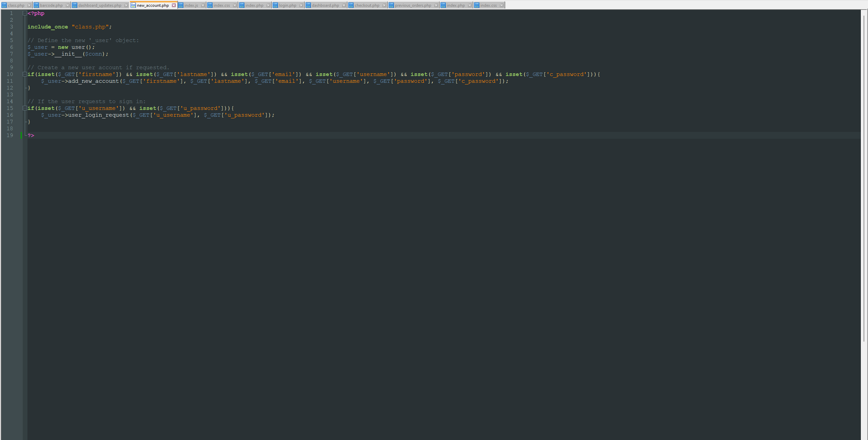The width and height of the screenshot is (868, 440).
Task: Close the new_account.php tab
Action: click(x=174, y=5)
